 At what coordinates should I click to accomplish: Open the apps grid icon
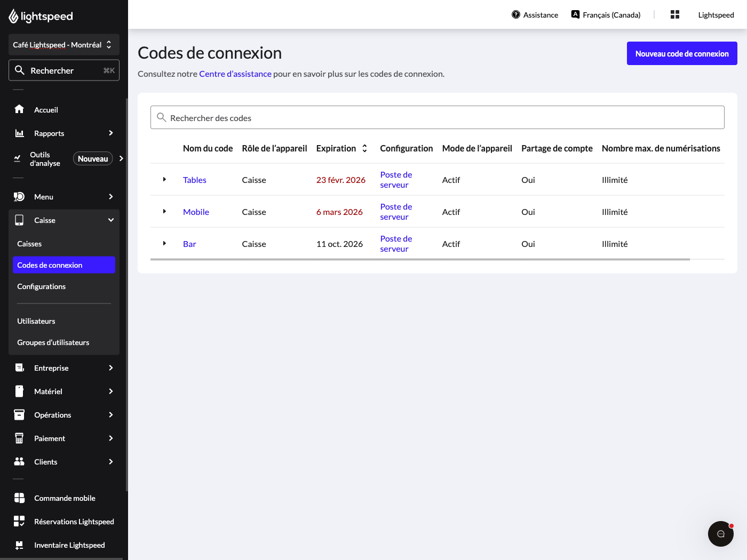click(x=675, y=14)
